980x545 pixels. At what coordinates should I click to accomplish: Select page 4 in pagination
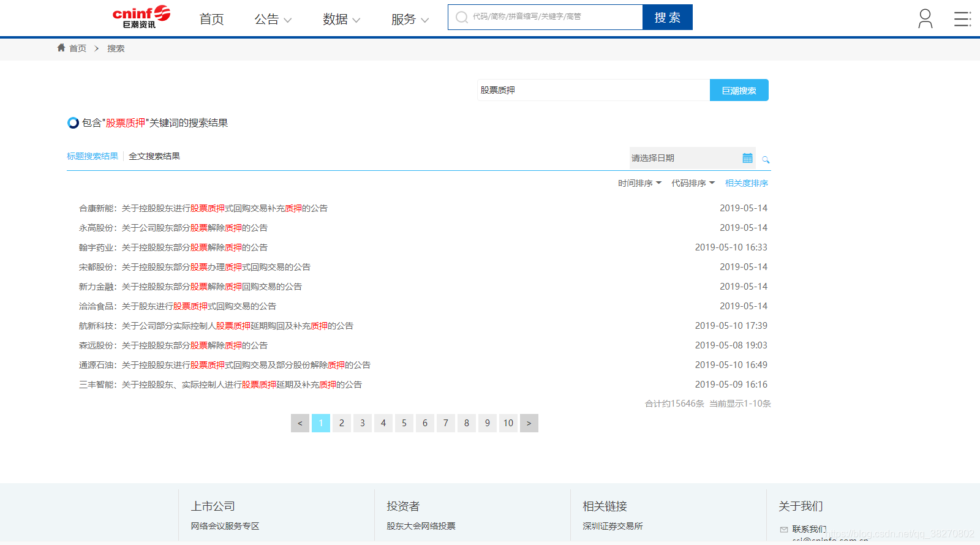pos(383,423)
